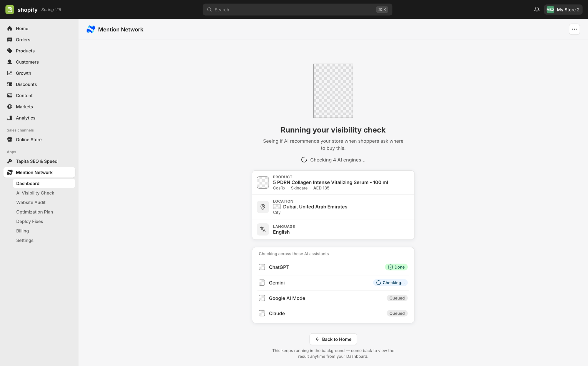Image resolution: width=588 pixels, height=366 pixels.
Task: Focus the Search field
Action: point(297,10)
